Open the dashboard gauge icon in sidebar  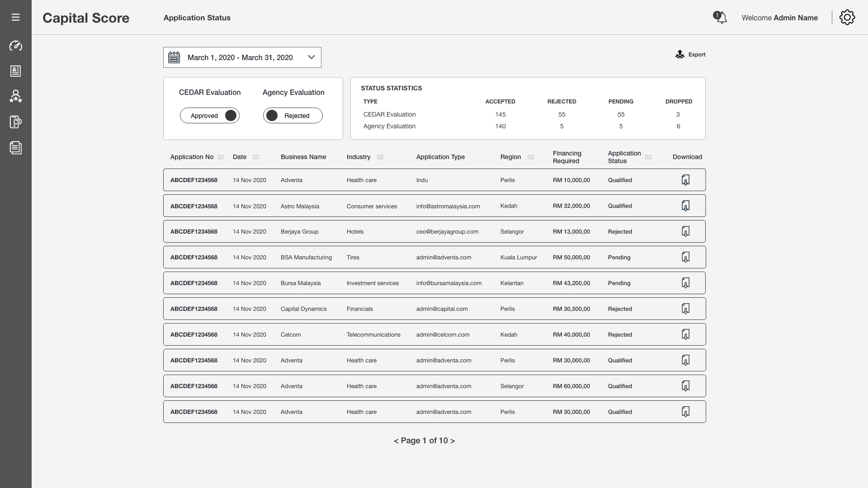pyautogui.click(x=16, y=46)
